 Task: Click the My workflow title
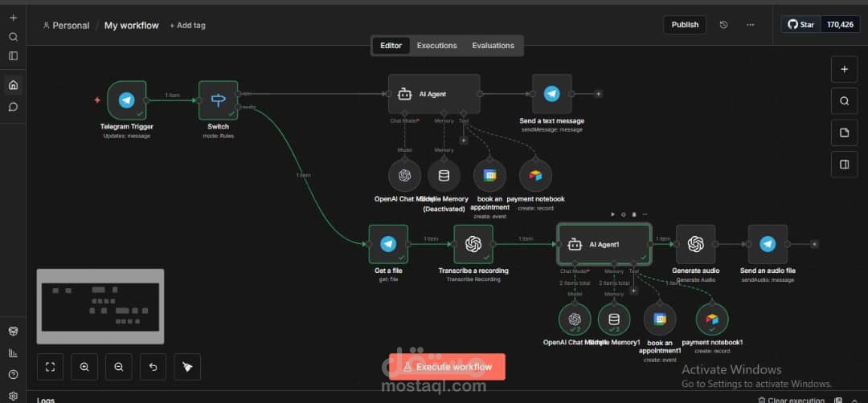(x=132, y=26)
